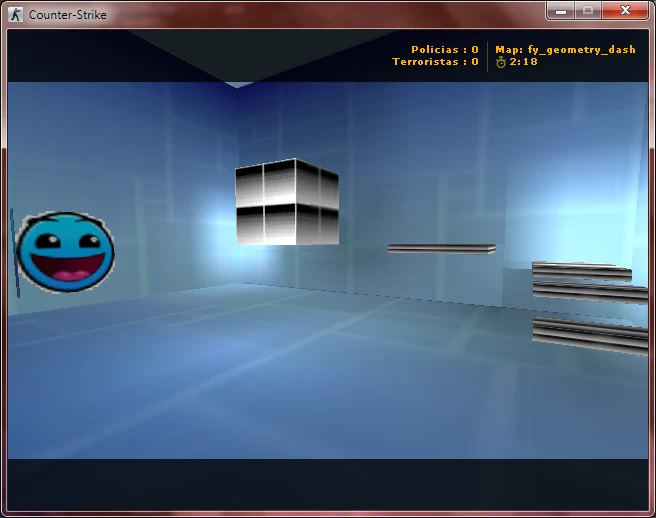The image size is (656, 518).
Task: Click the round timer stopwatch icon
Action: pyautogui.click(x=501, y=62)
